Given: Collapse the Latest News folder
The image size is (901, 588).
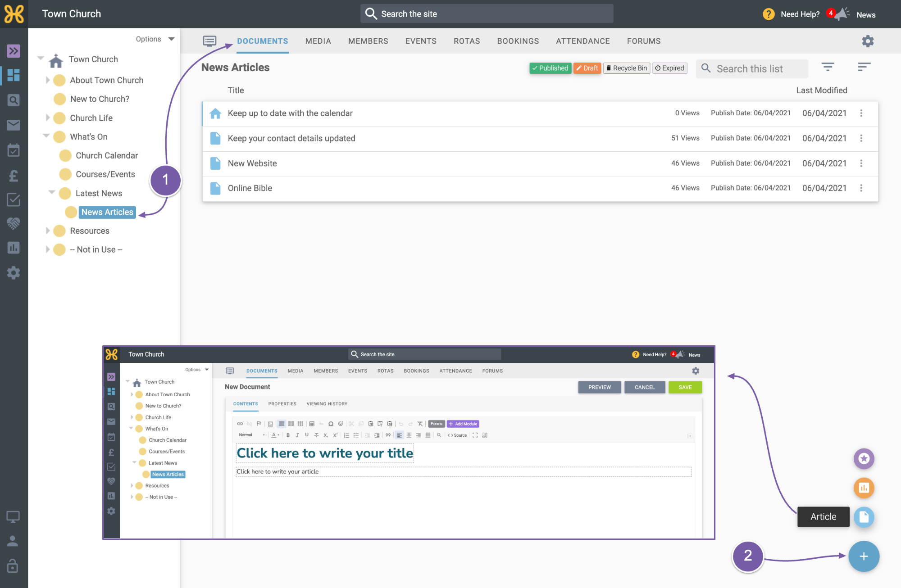Looking at the screenshot, I should (x=52, y=192).
